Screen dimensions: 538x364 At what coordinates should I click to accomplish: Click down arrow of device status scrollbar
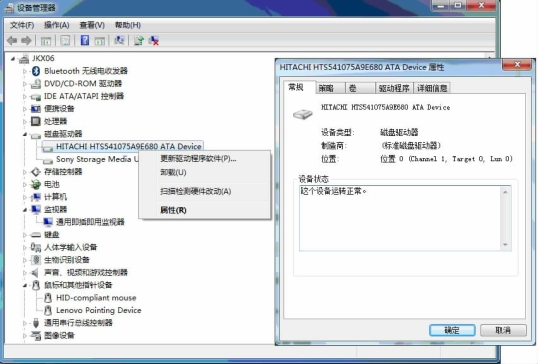coord(505,245)
